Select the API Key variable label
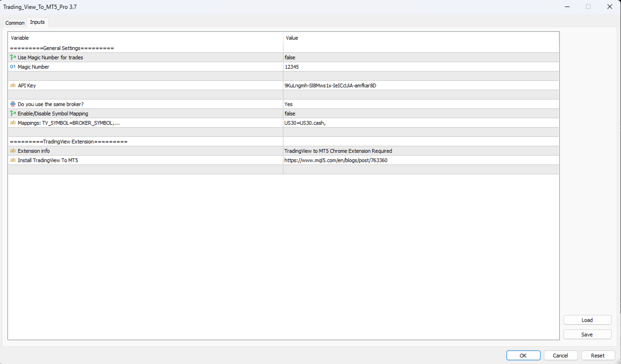The width and height of the screenshot is (621, 364). 27,86
